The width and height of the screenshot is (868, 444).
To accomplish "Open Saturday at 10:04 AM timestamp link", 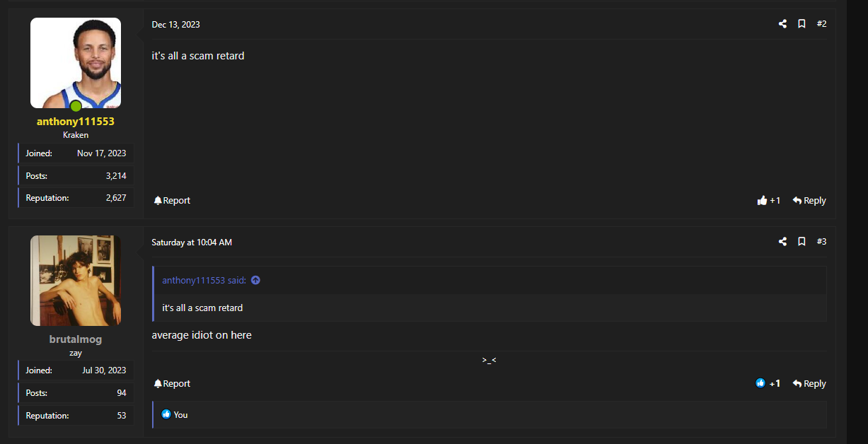I will pos(192,243).
